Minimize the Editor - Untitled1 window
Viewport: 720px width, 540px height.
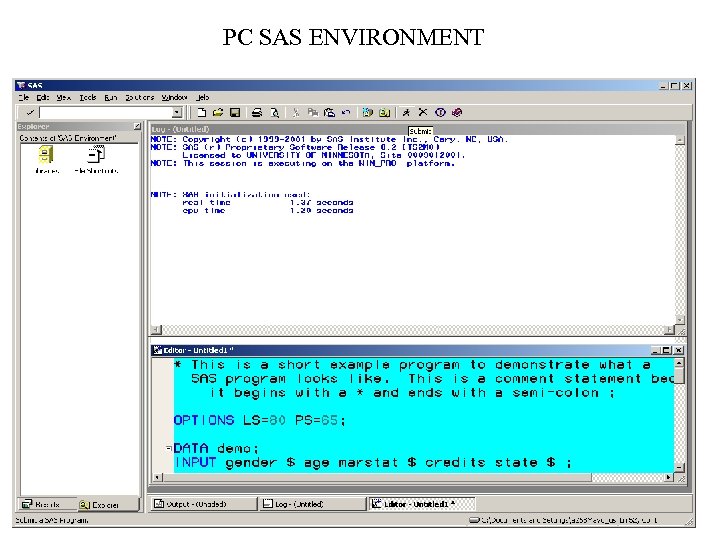click(656, 350)
